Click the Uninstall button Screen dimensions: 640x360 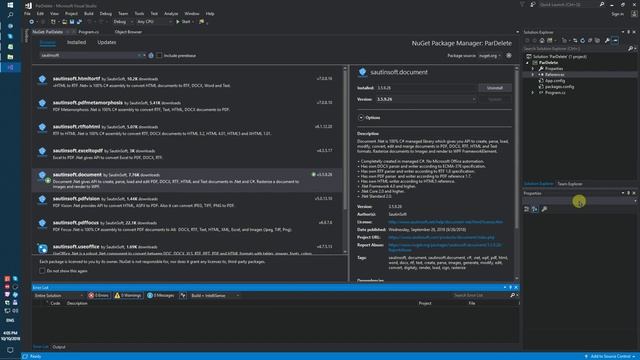tap(495, 88)
